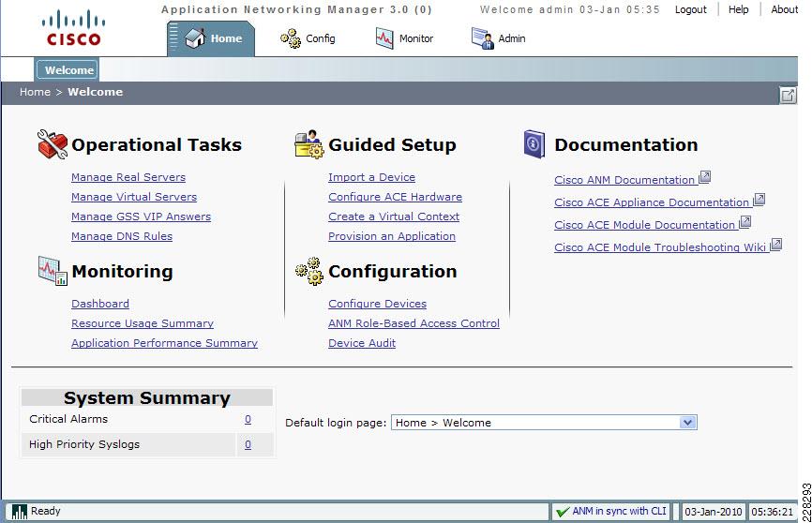
Task: Click external-link icon beside ACE Module Documentation
Action: coord(744,222)
